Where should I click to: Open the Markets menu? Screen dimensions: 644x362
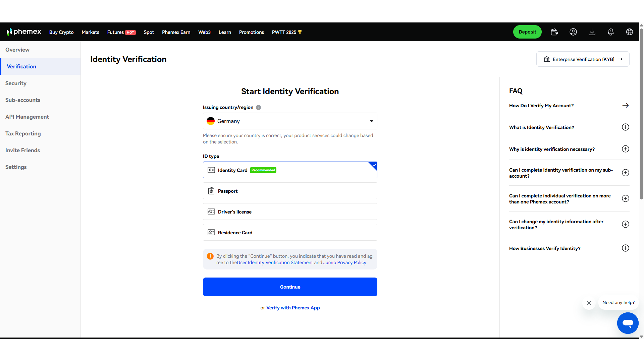[90, 32]
